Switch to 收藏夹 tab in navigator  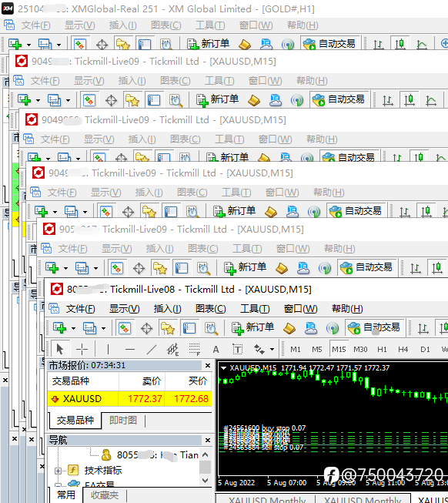[105, 495]
